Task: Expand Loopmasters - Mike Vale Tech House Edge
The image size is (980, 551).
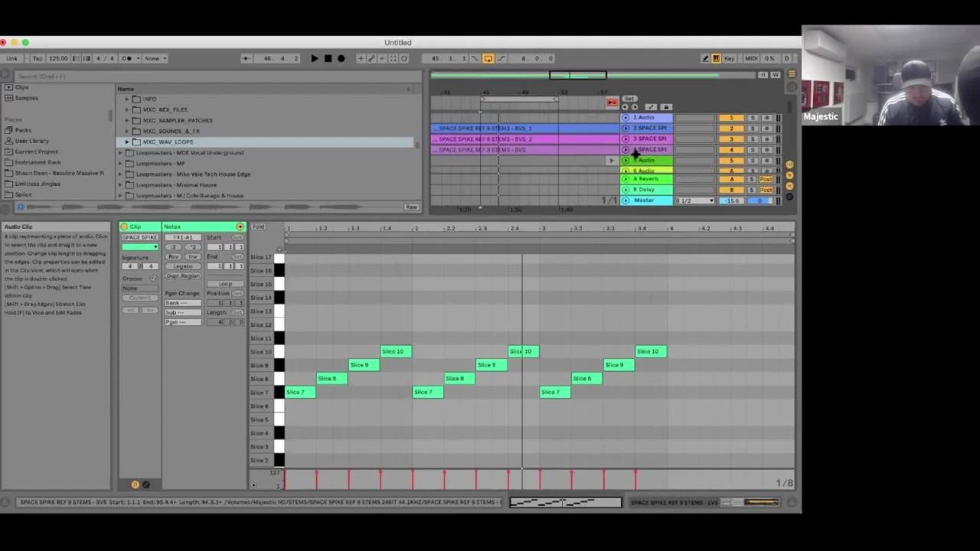Action: [x=120, y=174]
